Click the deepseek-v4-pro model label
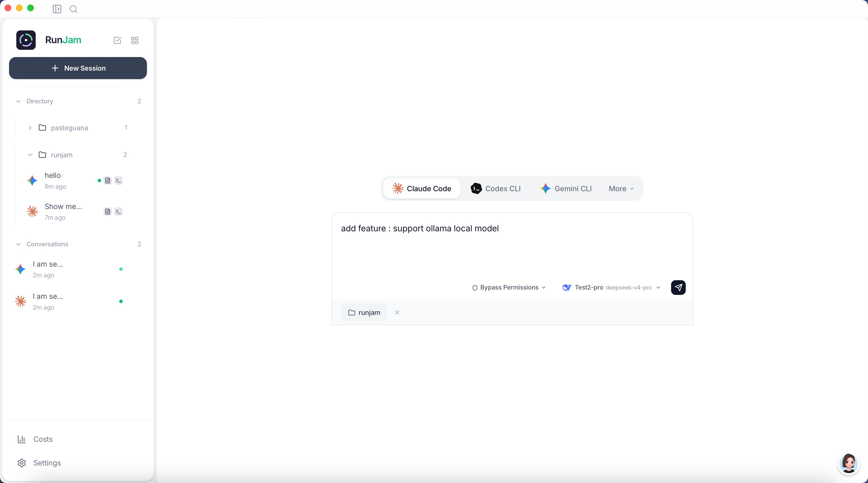The image size is (868, 483). 628,288
